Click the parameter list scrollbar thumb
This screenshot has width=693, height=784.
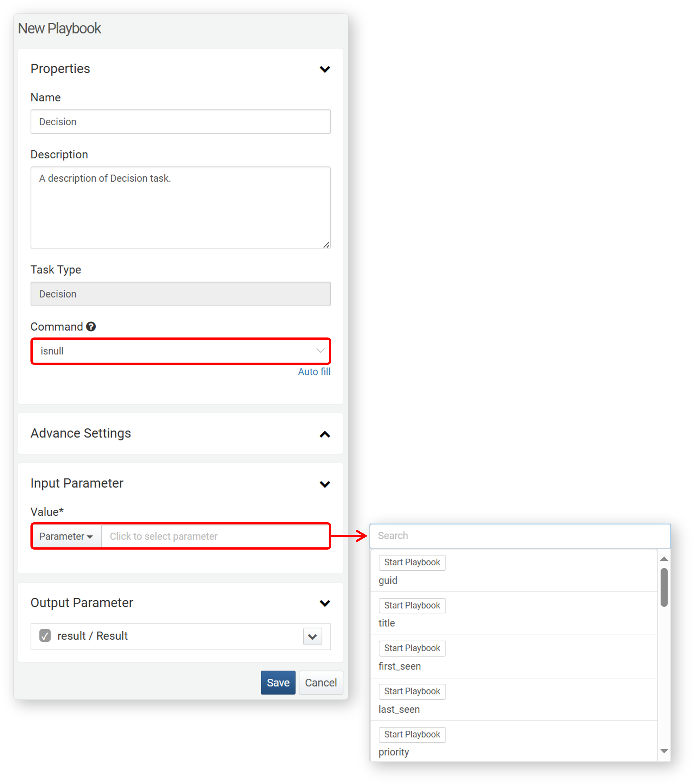pyautogui.click(x=664, y=587)
